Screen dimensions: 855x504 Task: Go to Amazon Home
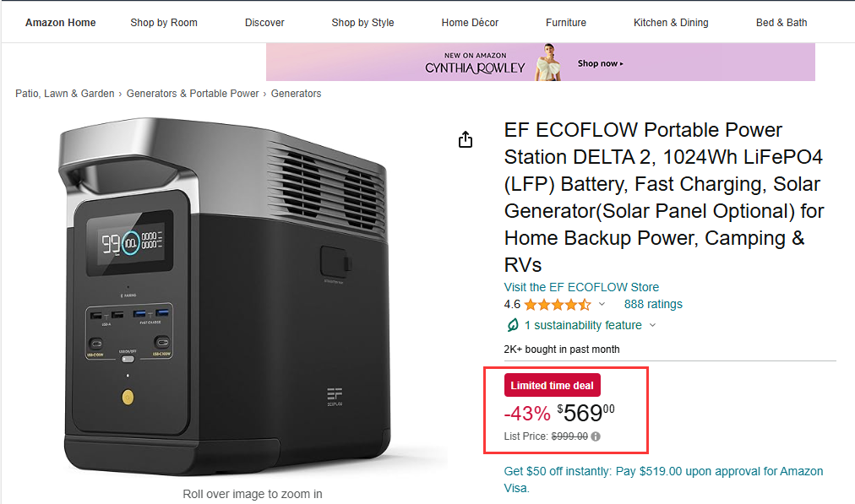60,23
